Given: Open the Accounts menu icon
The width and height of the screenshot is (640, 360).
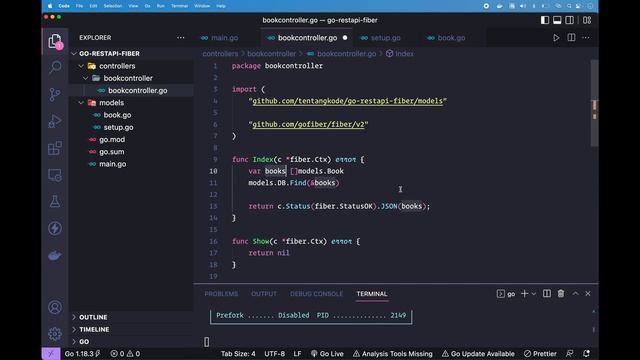Looking at the screenshot, I should pyautogui.click(x=55, y=307).
